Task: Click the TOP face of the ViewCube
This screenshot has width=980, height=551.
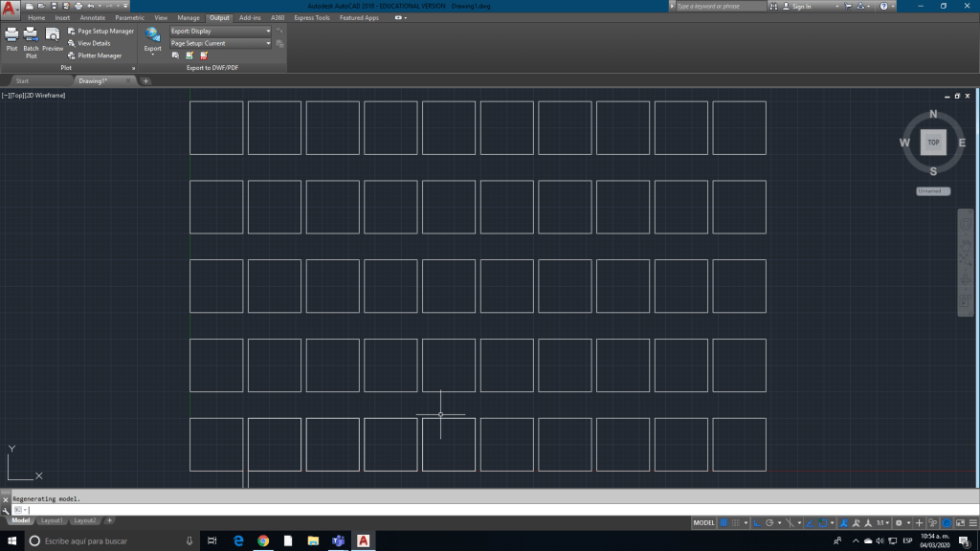Action: coord(933,143)
